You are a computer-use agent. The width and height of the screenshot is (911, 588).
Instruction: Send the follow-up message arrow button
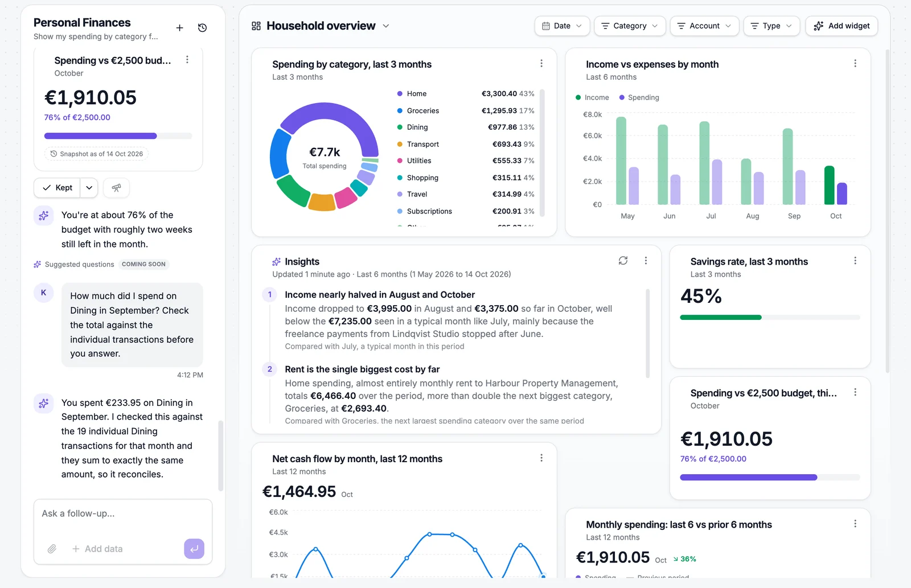coord(194,549)
